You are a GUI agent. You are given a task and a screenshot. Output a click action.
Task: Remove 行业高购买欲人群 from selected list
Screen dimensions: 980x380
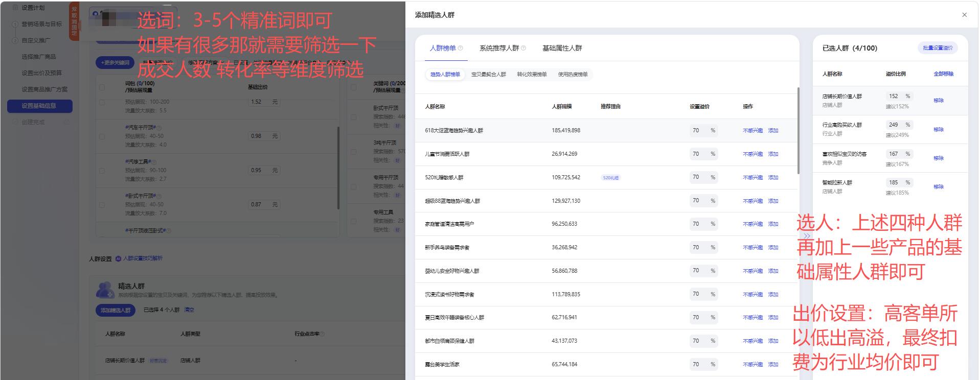pyautogui.click(x=939, y=130)
